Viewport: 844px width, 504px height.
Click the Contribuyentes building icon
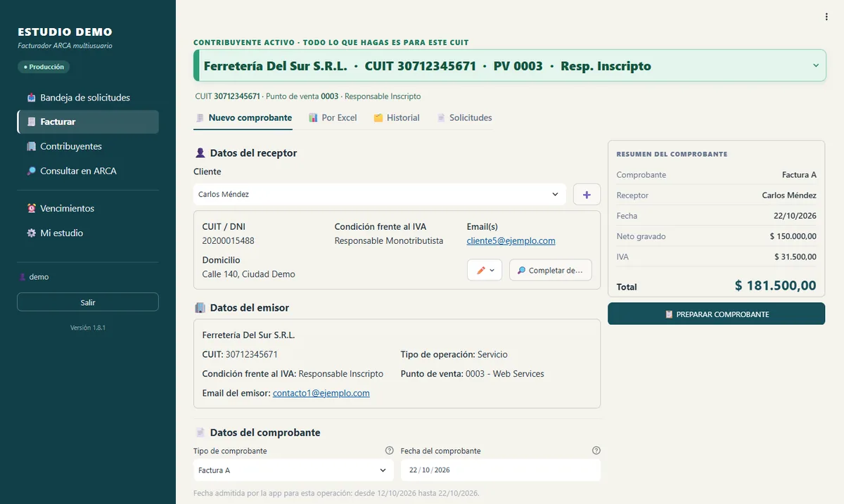click(31, 146)
